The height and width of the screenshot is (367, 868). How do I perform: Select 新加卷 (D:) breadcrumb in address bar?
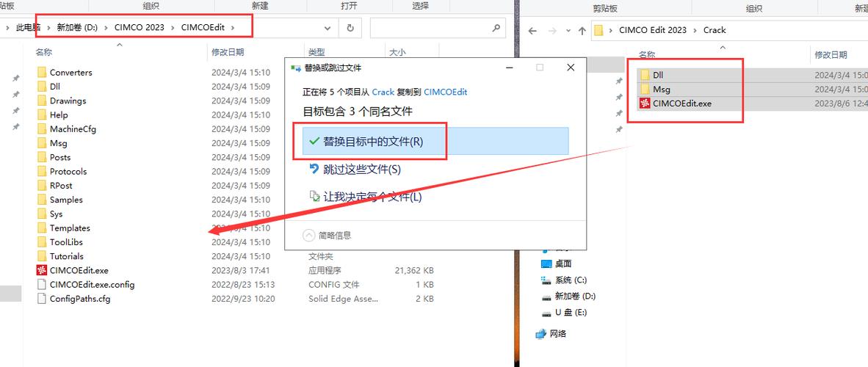coord(77,28)
